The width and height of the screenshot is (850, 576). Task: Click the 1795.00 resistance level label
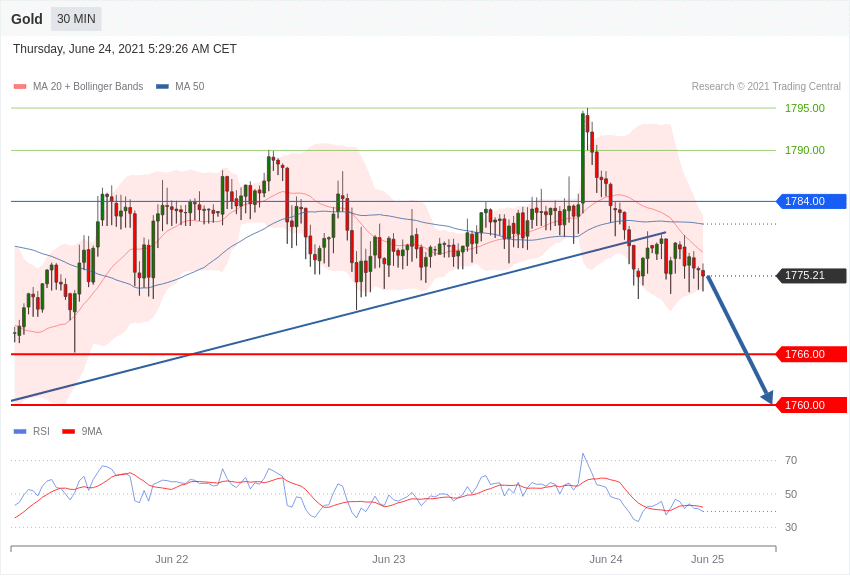tap(804, 108)
